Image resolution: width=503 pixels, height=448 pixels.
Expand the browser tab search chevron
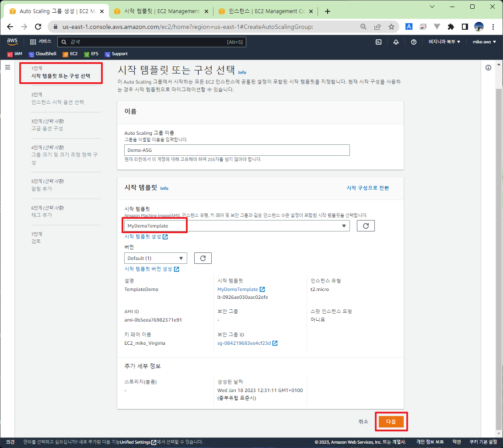tap(432, 7)
